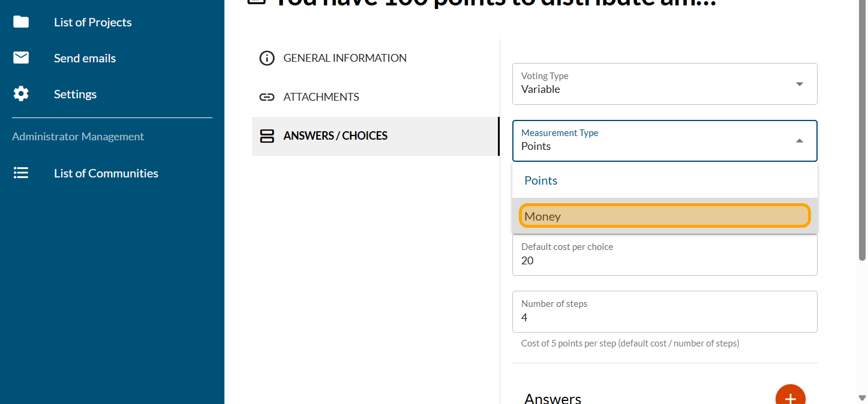Focus the Number of steps input
The width and height of the screenshot is (868, 404).
[x=665, y=318]
